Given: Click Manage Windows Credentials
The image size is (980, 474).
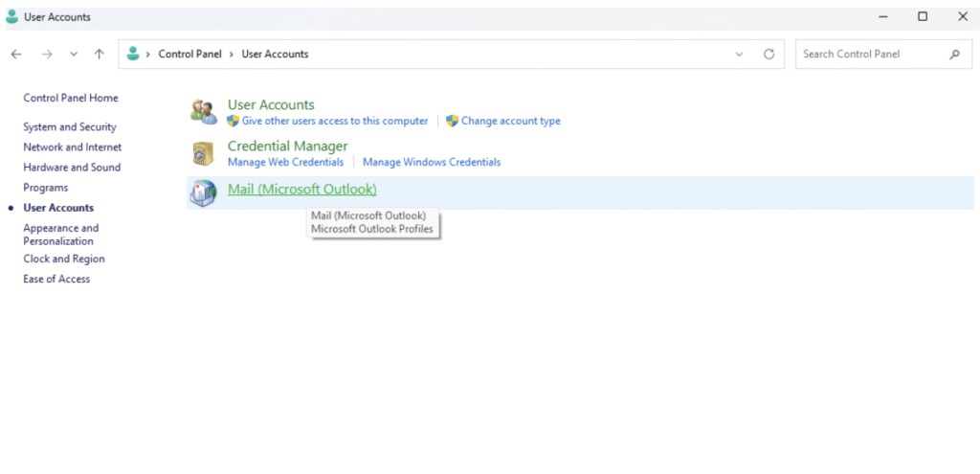Looking at the screenshot, I should (432, 162).
